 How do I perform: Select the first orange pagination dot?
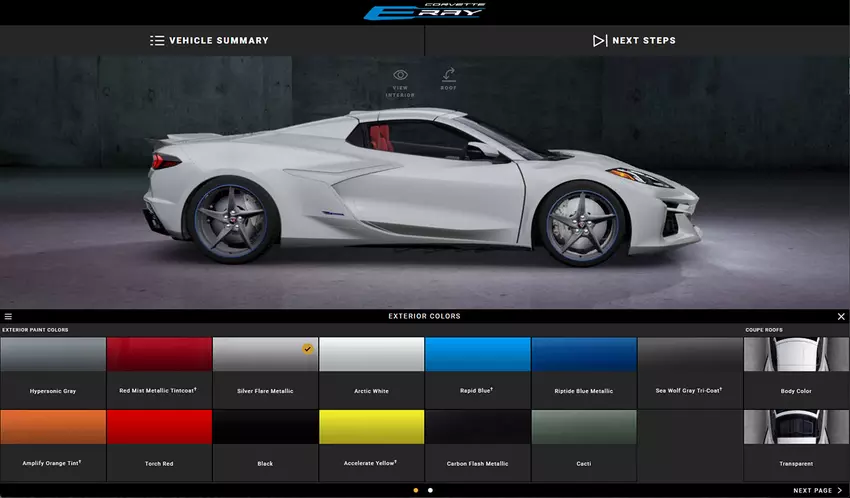tap(416, 490)
